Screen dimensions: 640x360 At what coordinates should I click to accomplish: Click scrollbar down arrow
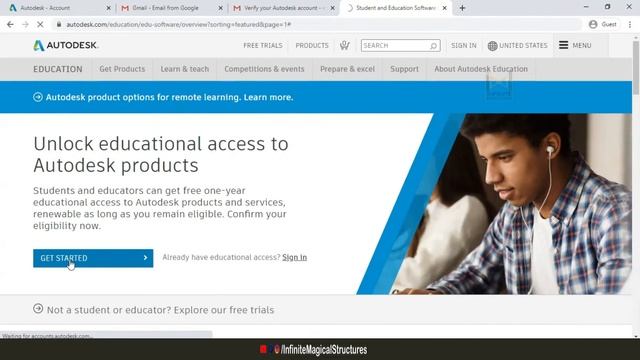click(x=636, y=336)
